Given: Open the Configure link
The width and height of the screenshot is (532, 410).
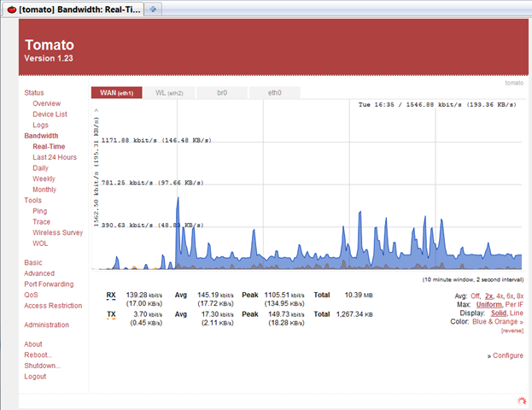Looking at the screenshot, I should click(508, 355).
